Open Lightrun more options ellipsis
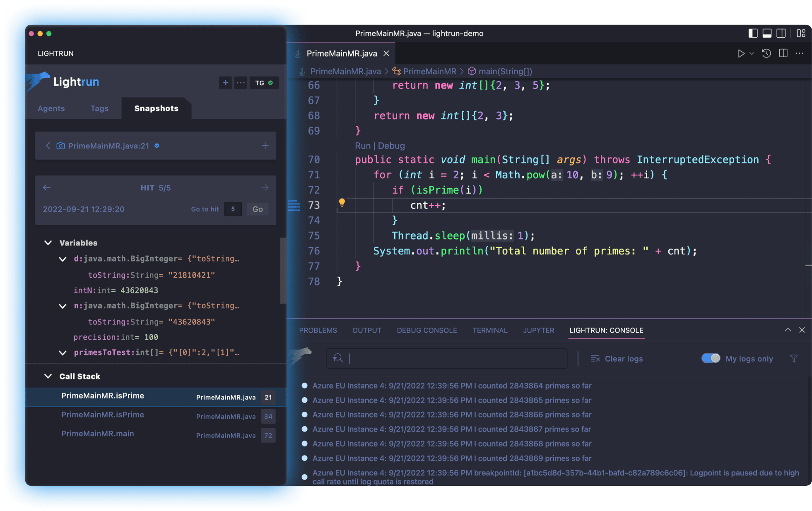The width and height of the screenshot is (812, 511). (241, 83)
